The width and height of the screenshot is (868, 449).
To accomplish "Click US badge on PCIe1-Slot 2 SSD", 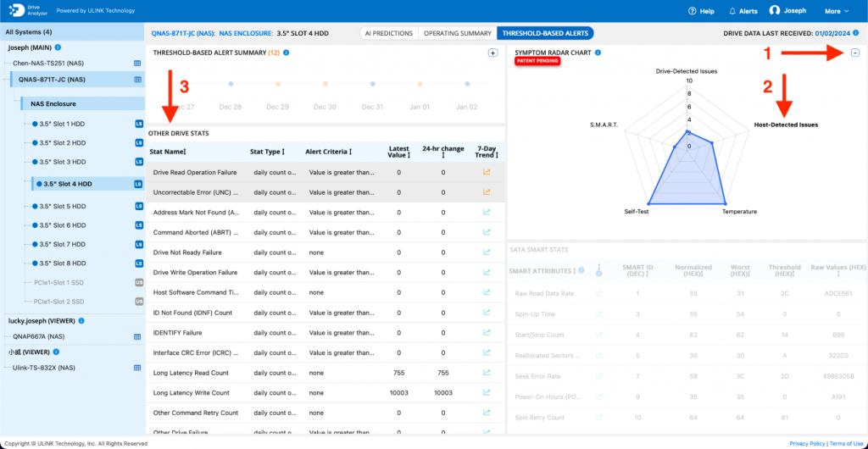I will coord(139,302).
